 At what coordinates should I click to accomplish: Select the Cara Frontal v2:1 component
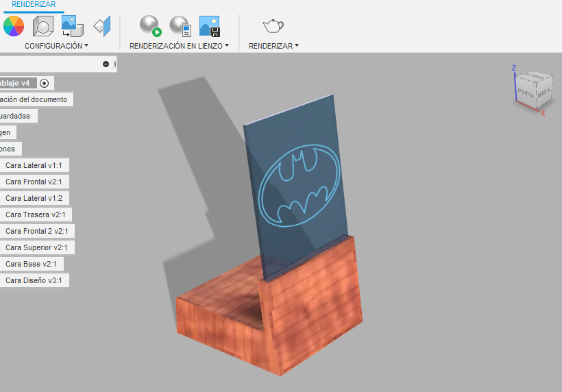click(34, 182)
